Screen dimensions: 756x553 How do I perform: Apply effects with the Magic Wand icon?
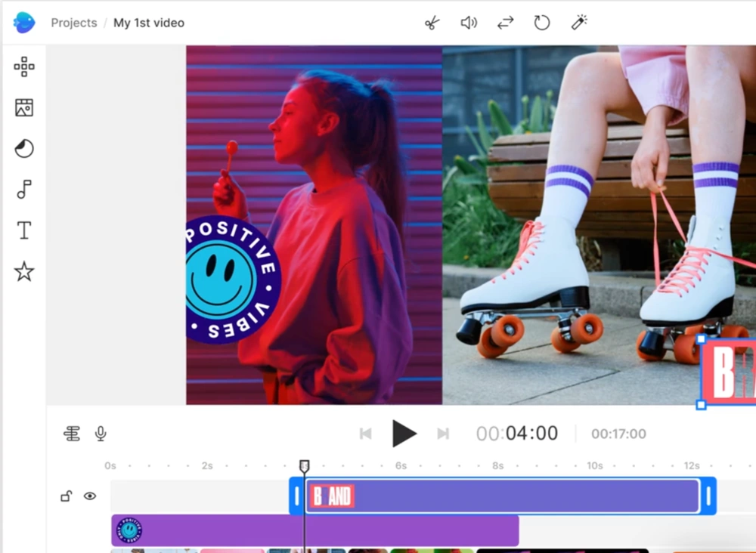coord(579,22)
